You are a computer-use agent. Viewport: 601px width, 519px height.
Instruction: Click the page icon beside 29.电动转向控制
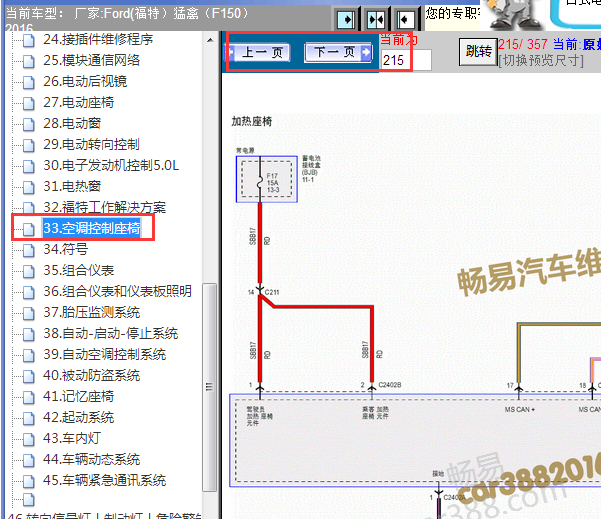(x=28, y=145)
